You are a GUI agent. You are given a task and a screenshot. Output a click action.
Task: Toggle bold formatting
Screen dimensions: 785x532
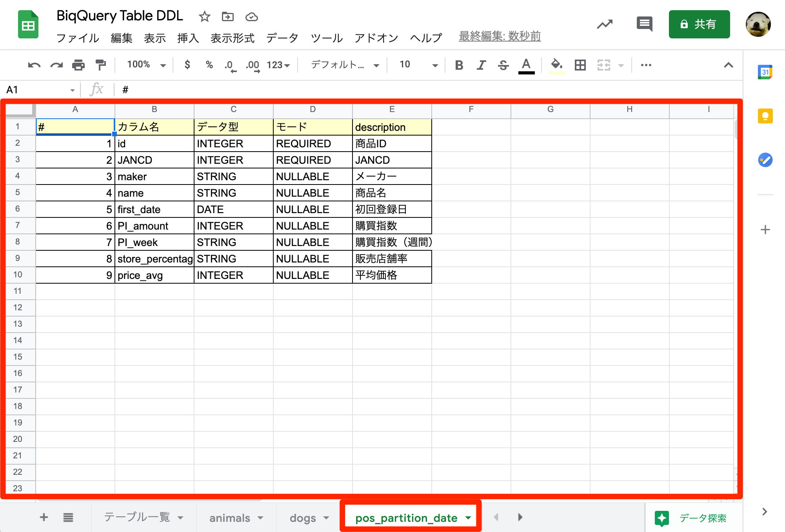click(459, 65)
